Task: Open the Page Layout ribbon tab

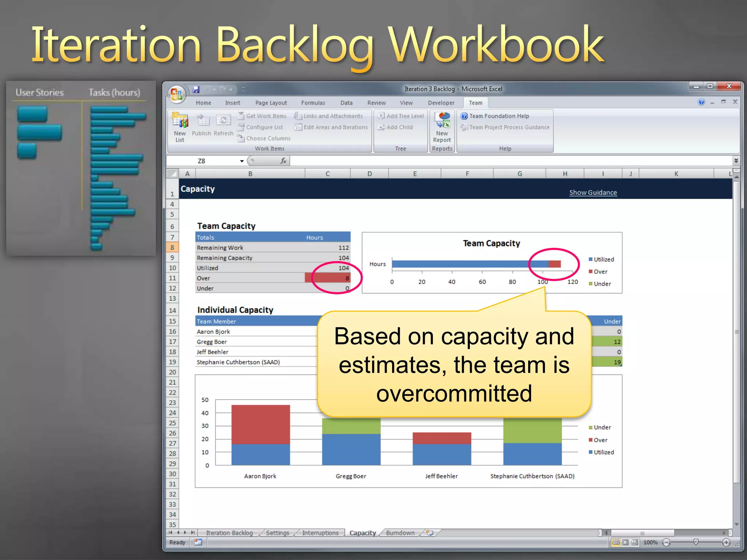Action: tap(271, 103)
